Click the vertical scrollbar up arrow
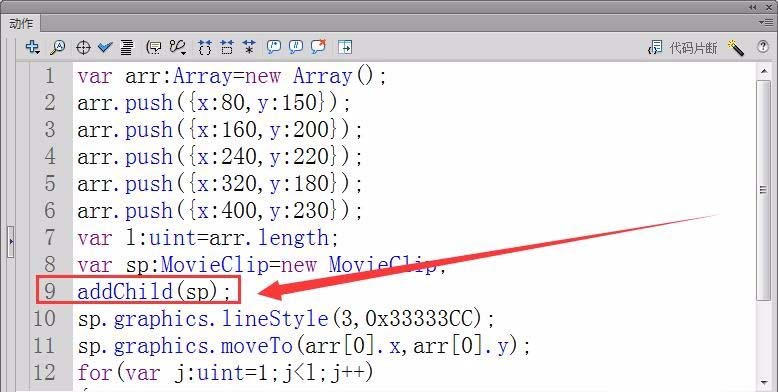The width and height of the screenshot is (778, 392). coord(764,72)
